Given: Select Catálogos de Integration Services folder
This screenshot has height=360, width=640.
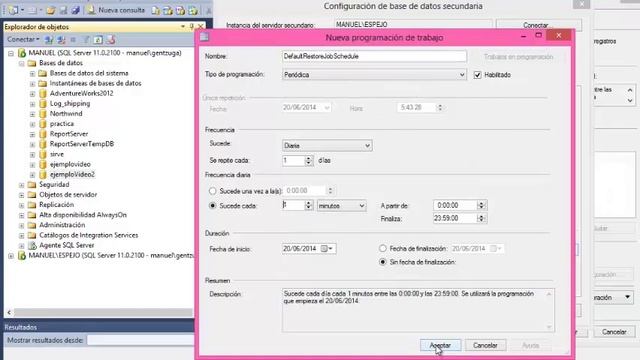Looking at the screenshot, I should pyautogui.click(x=89, y=235).
